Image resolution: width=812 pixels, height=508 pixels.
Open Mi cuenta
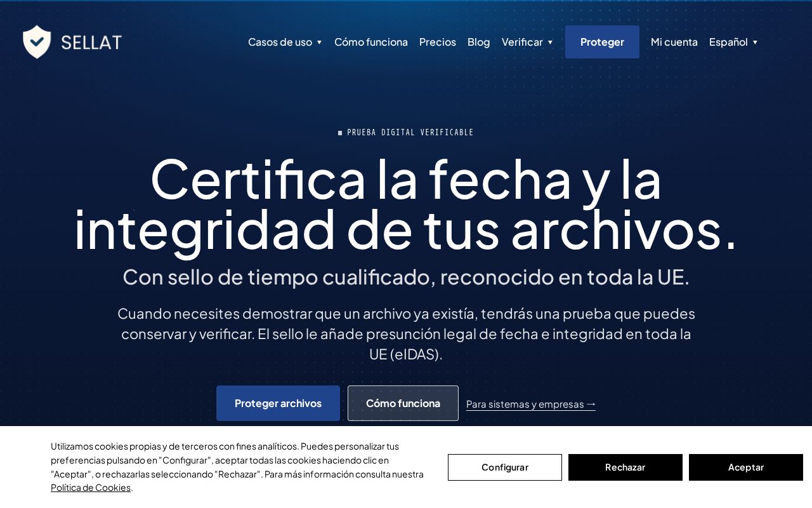(x=674, y=42)
